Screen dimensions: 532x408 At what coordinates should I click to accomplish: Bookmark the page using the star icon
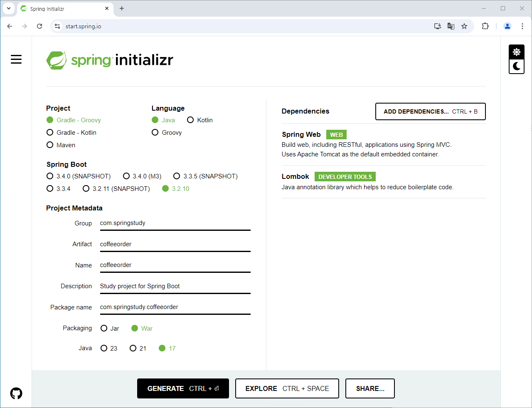click(464, 26)
